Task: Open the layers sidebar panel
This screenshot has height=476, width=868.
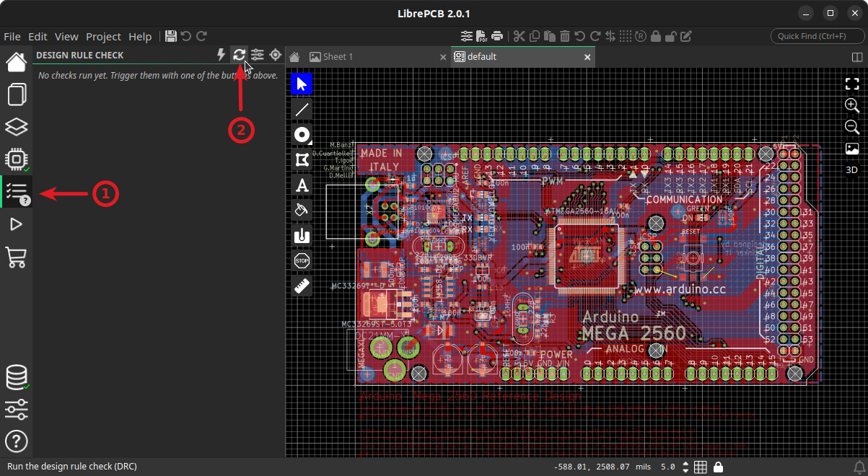Action: [16, 127]
